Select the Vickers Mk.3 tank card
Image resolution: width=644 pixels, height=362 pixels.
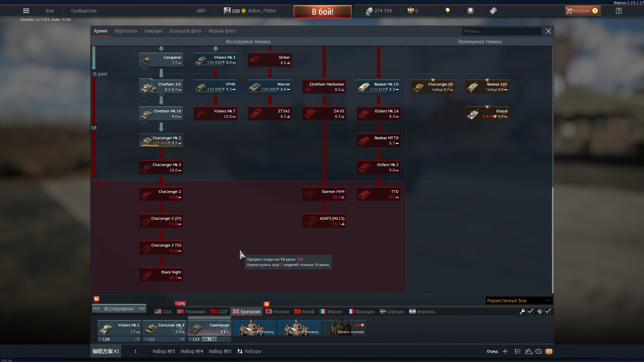pyautogui.click(x=215, y=60)
